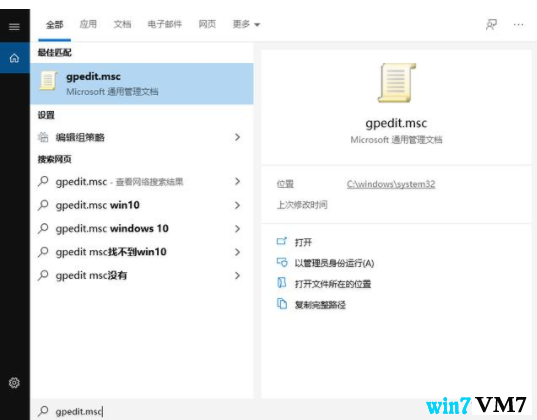The image size is (537, 420).
Task: Open the hamburger menu in sidebar
Action: 14,26
